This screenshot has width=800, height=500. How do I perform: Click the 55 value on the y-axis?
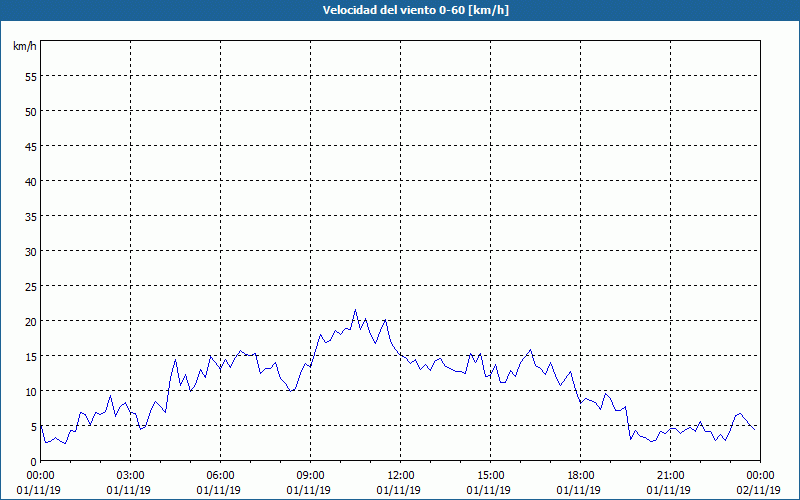coord(31,77)
